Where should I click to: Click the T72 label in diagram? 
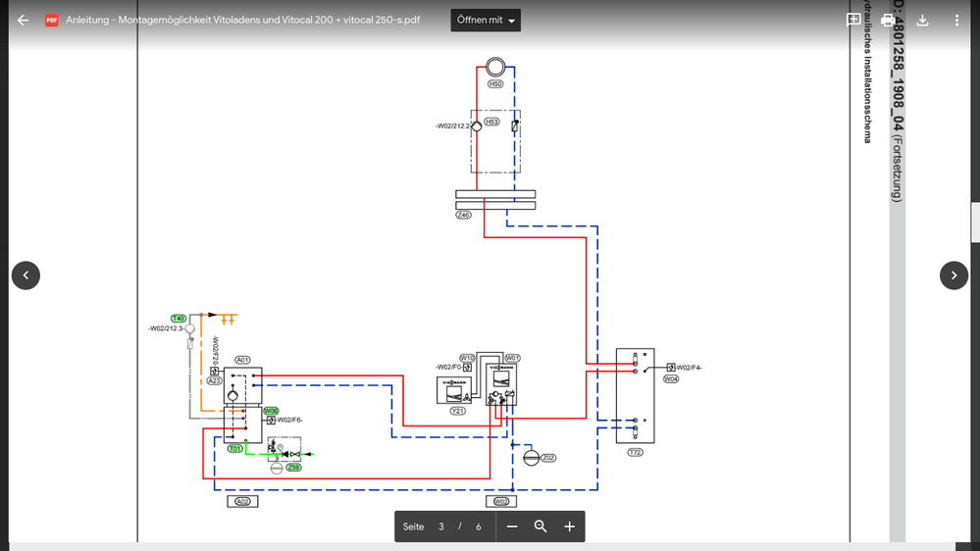[635, 452]
